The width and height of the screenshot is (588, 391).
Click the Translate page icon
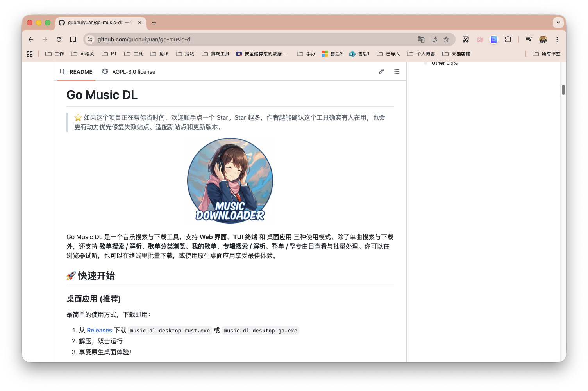click(421, 39)
